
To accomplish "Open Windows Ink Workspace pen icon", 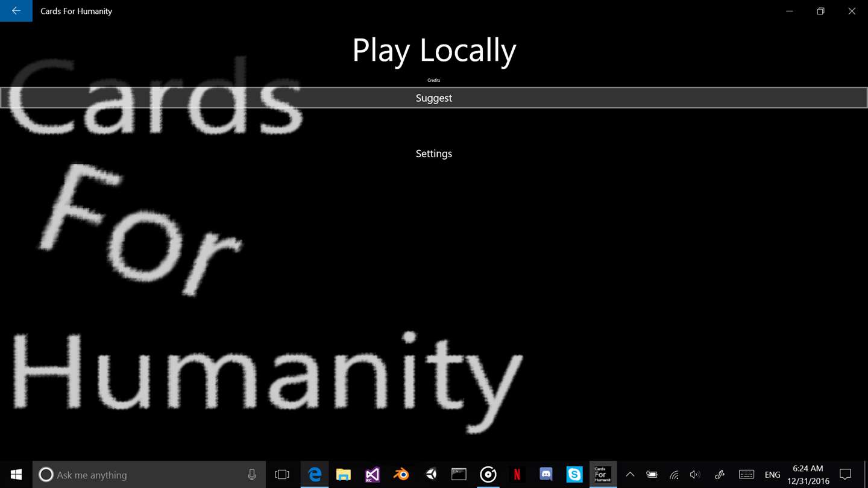I will pyautogui.click(x=719, y=475).
